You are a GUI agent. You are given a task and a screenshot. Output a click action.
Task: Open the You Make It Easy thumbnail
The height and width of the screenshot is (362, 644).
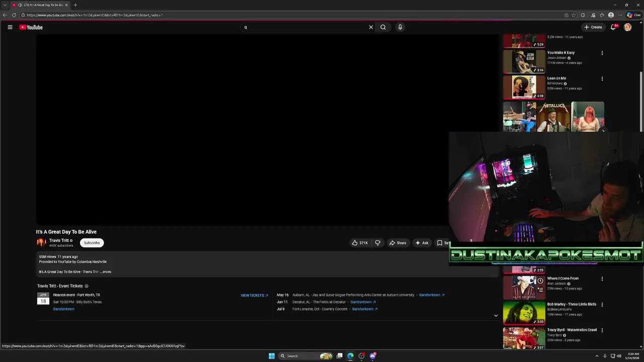coord(524,61)
